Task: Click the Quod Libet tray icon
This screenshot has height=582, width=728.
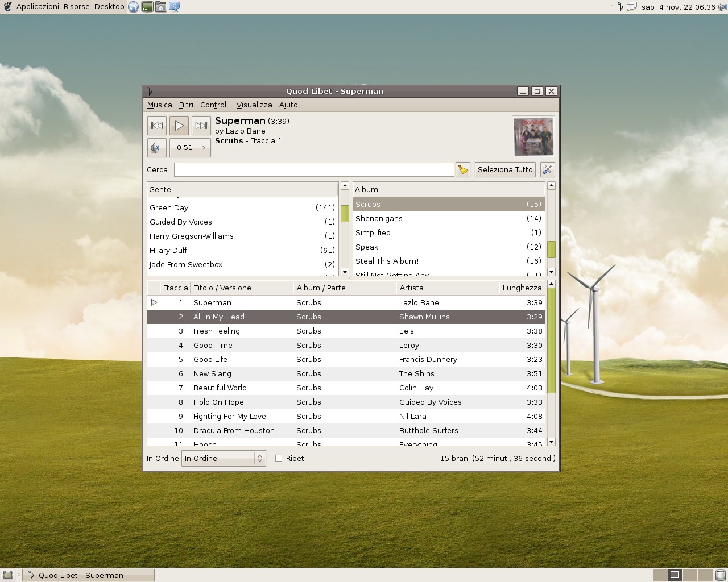Action: [621, 7]
